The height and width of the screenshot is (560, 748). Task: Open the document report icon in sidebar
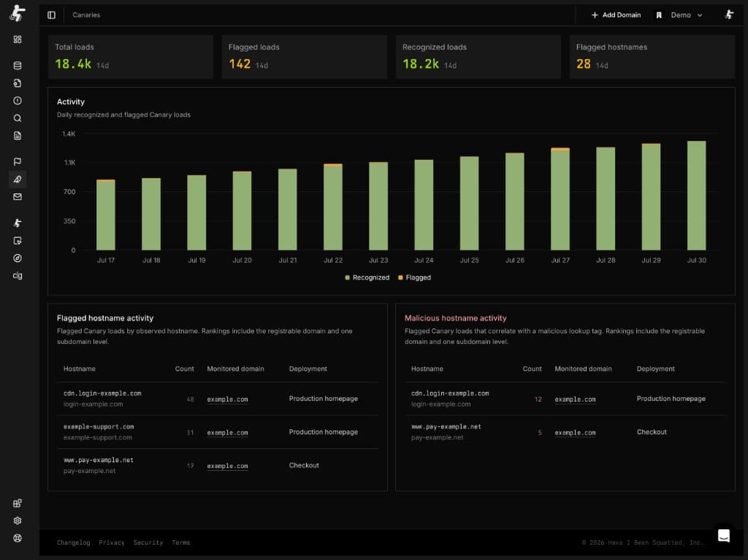[18, 136]
